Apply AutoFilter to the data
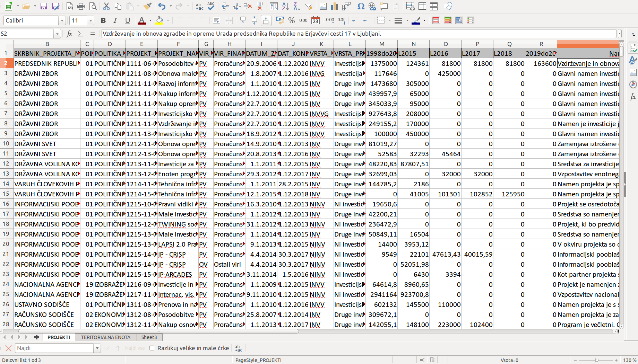 309,6
